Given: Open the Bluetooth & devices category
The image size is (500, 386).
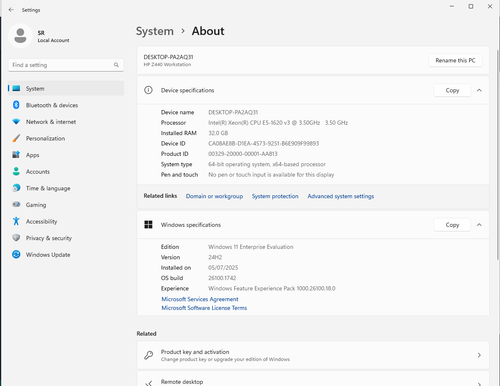Looking at the screenshot, I should tap(66, 105).
